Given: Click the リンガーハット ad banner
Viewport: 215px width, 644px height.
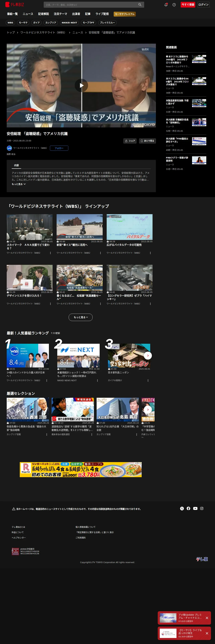Looking at the screenshot, I should 81,469.
